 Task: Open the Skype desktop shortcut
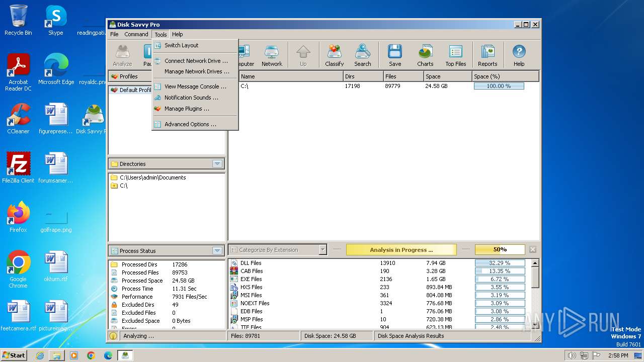[55, 21]
